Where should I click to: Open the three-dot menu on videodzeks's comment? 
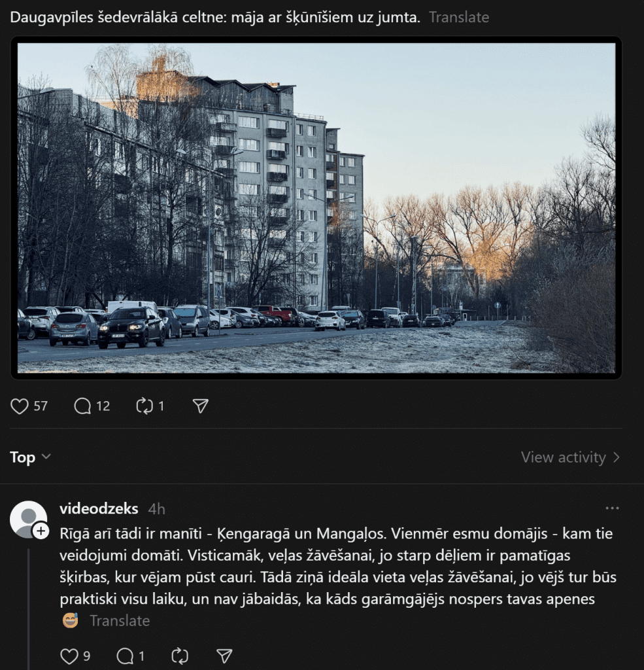(612, 508)
